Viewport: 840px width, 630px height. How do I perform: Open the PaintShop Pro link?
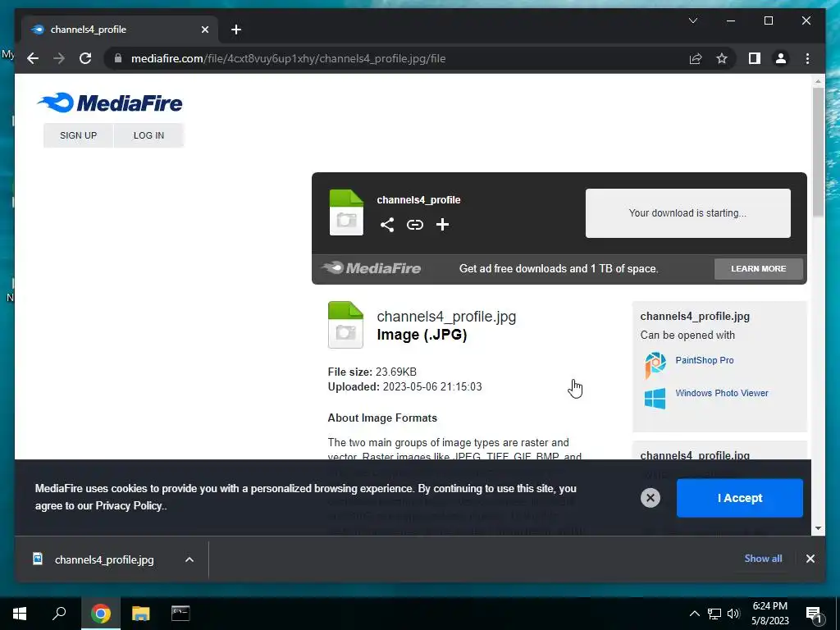(705, 360)
